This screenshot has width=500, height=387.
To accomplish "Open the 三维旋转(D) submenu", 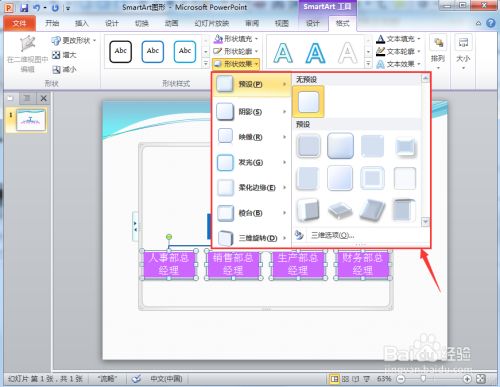I will tap(252, 238).
